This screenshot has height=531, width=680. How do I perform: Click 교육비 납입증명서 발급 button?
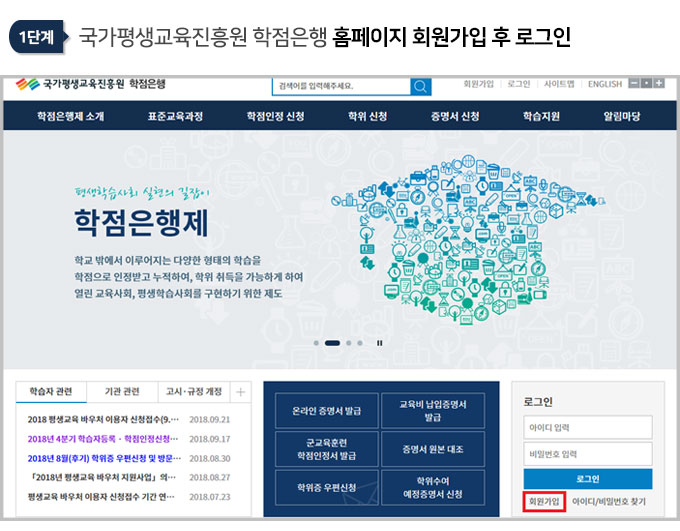[x=433, y=411]
